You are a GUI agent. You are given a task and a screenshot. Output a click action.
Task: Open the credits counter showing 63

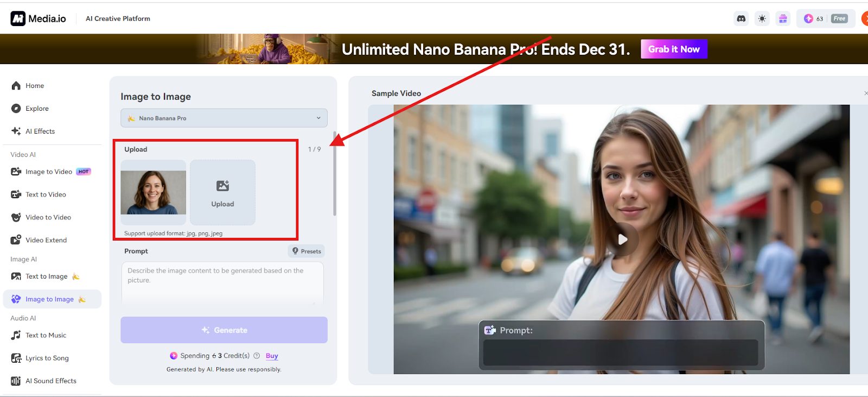[814, 18]
